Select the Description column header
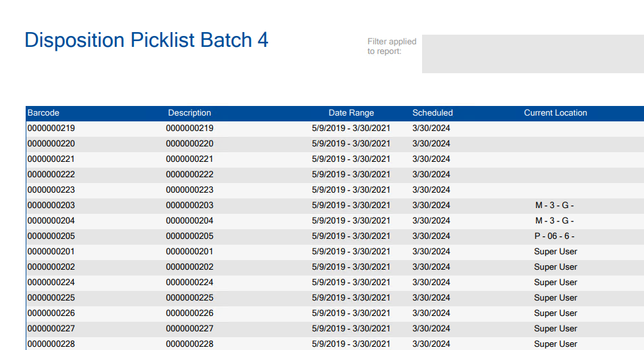The image size is (644, 350). 189,113
